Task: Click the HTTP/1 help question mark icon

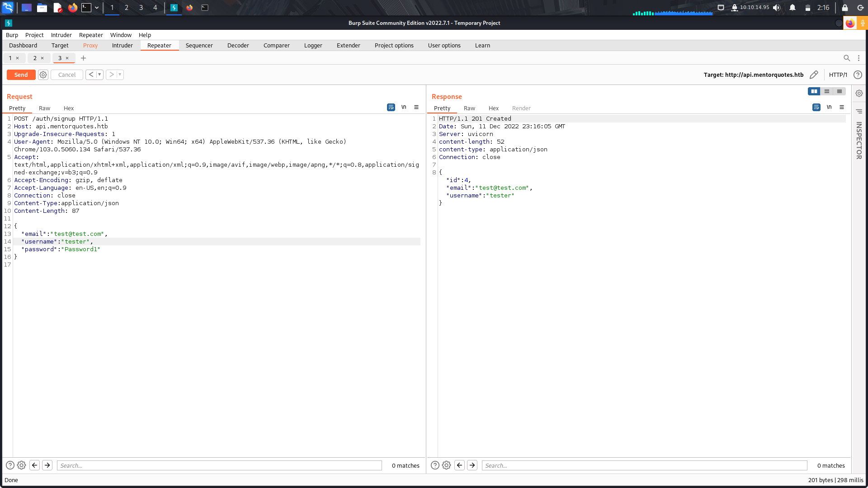Action: pyautogui.click(x=858, y=75)
